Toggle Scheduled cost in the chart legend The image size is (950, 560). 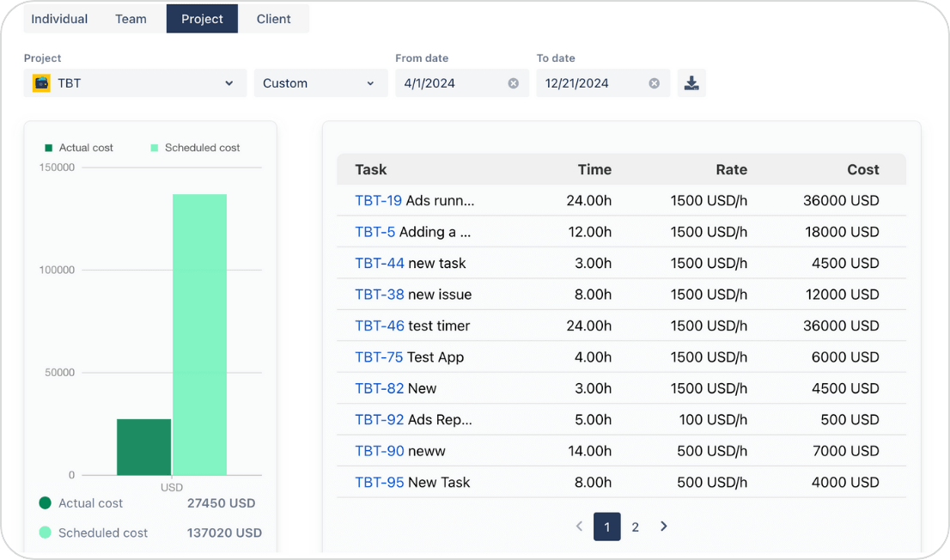point(154,148)
